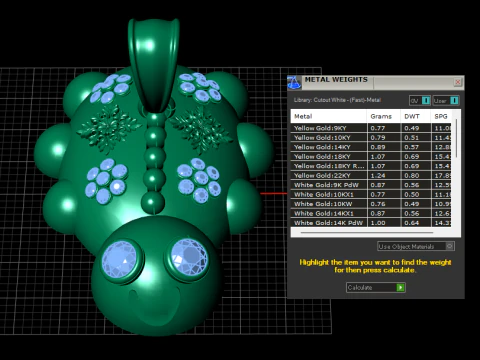Click the vertical scrollbar of metals list
This screenshot has width=480, height=360.
(456, 138)
